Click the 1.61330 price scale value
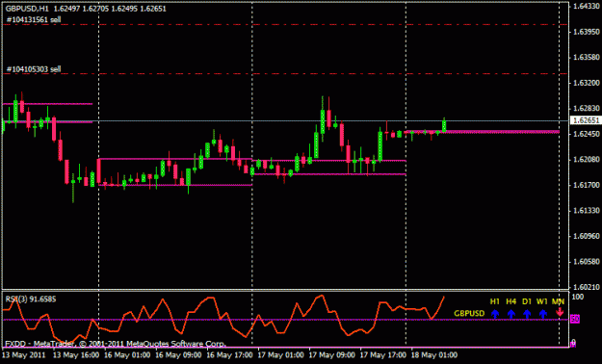The image size is (602, 364). [x=587, y=211]
